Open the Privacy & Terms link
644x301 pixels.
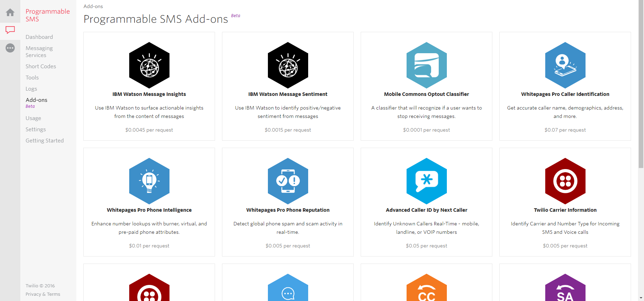click(43, 294)
